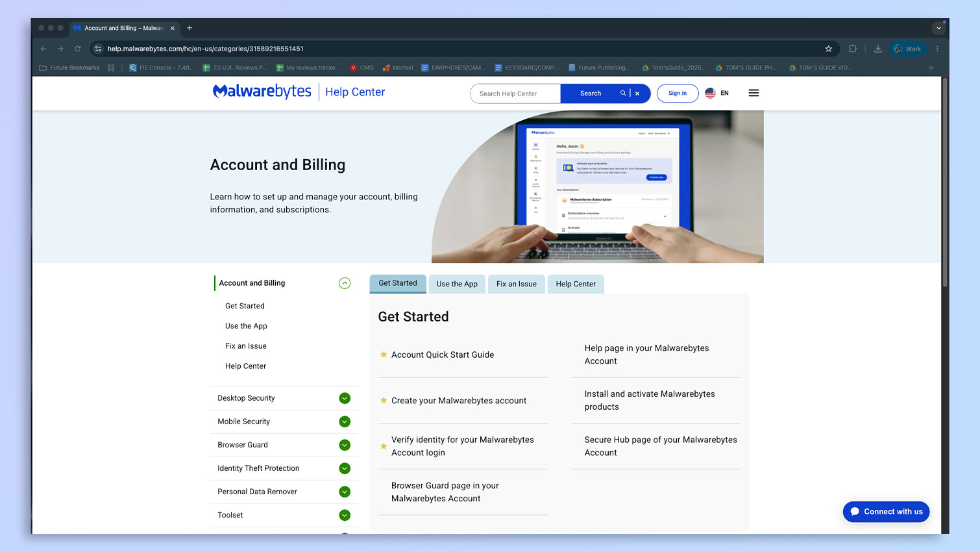Open the apps grid bookmark icon
The image size is (980, 552).
(x=111, y=68)
